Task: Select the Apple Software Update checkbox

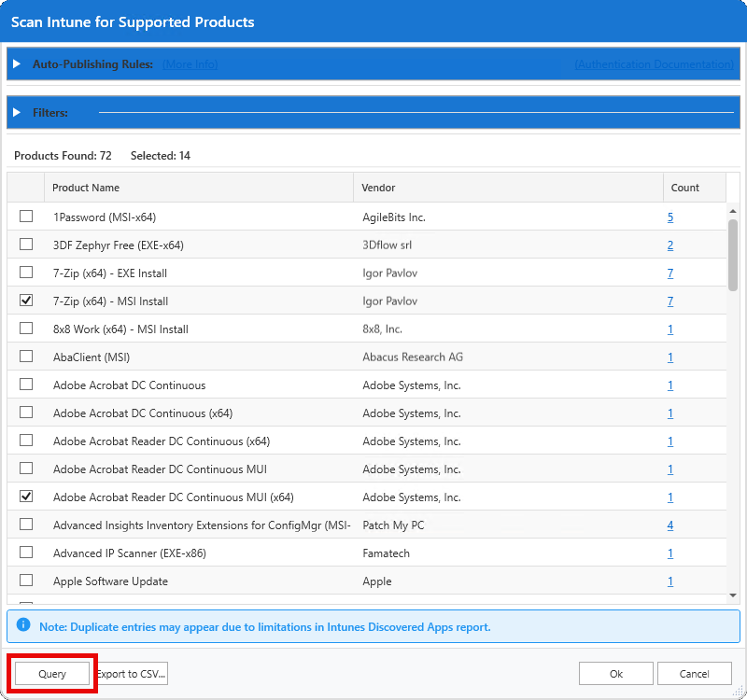Action: coord(25,581)
